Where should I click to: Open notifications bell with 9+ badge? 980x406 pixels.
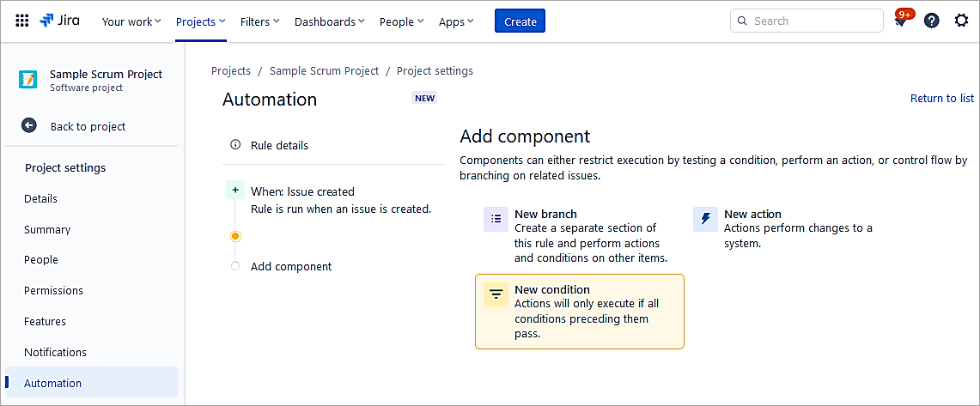[901, 21]
